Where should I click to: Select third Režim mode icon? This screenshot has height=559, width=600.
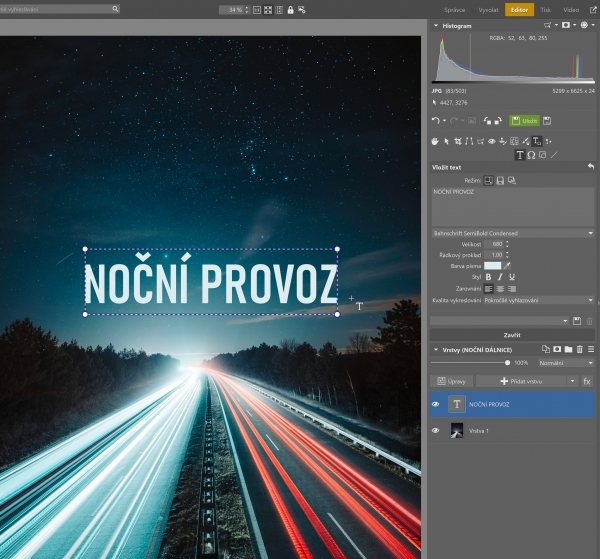point(512,181)
